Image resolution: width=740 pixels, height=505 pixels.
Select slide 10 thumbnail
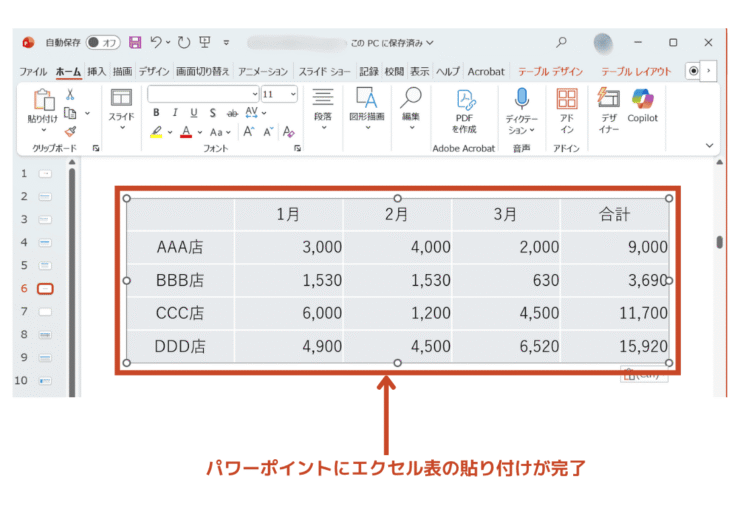(45, 380)
